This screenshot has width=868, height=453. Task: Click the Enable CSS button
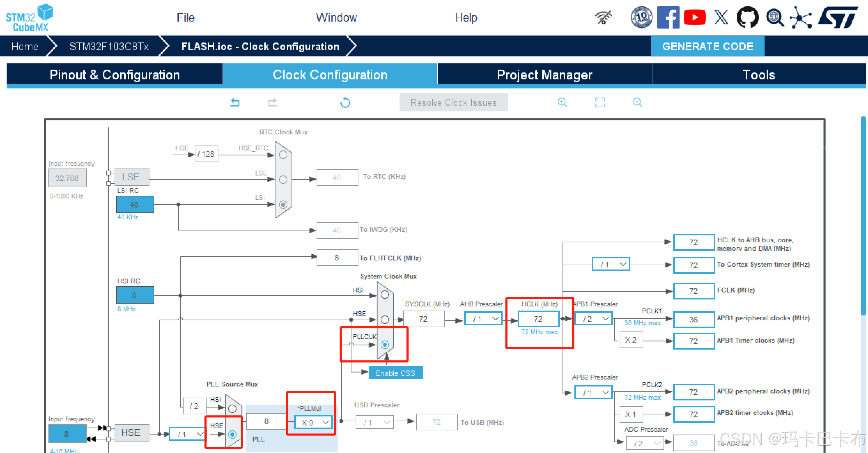point(395,373)
